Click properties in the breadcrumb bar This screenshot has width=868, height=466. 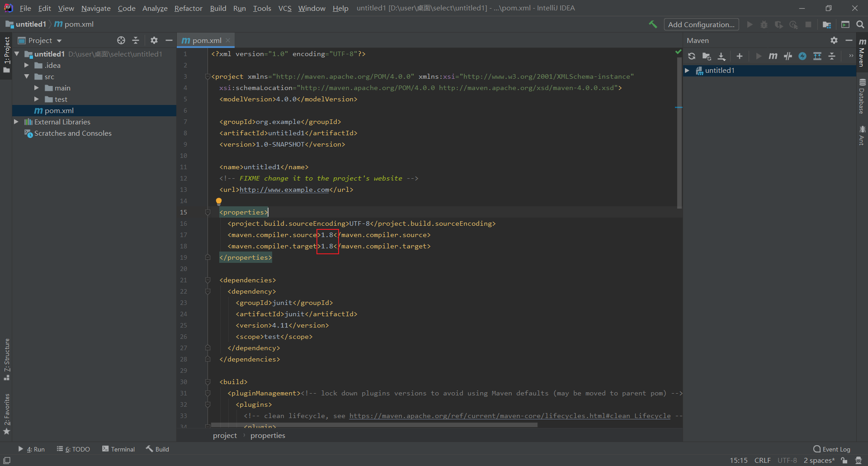click(268, 435)
